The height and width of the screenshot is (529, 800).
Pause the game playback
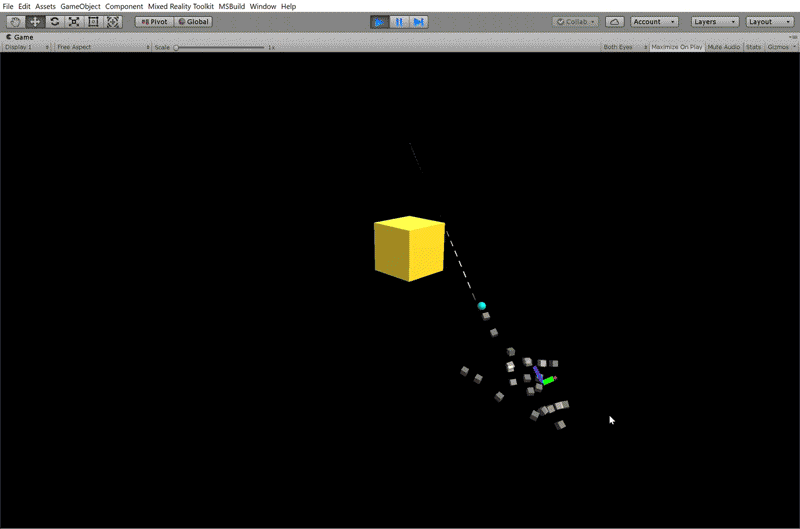tap(399, 21)
